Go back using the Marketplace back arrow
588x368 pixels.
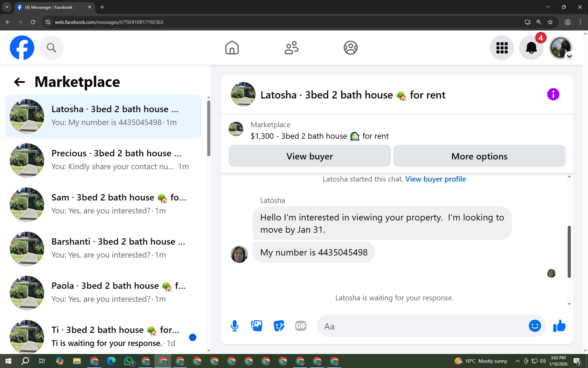[x=20, y=82]
